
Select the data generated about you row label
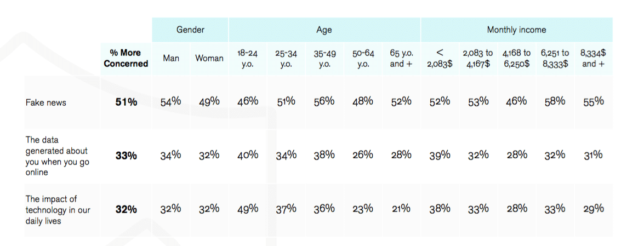[x=58, y=156]
